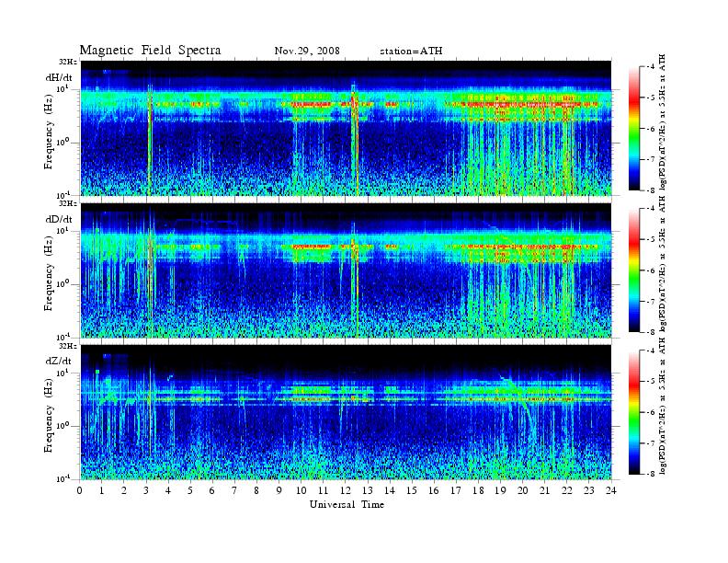Click the "8" tick on the time axis
The height and width of the screenshot is (563, 728).
256,490
